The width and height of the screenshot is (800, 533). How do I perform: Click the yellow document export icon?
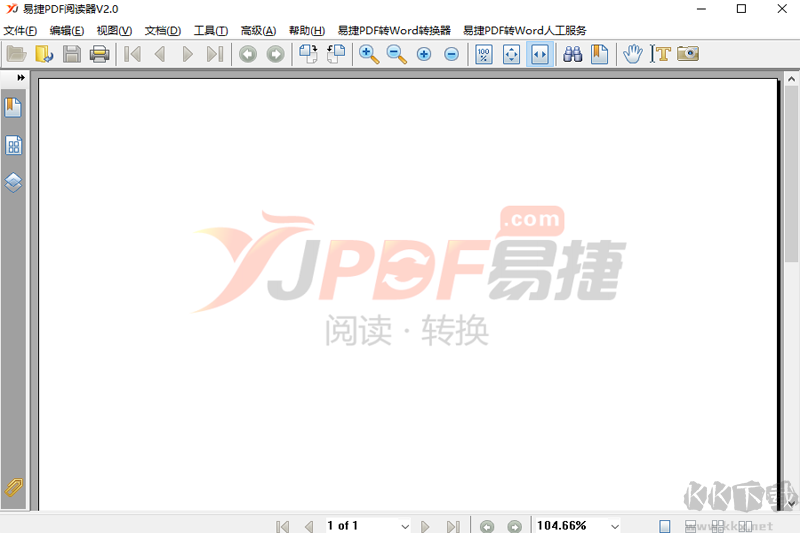tap(44, 54)
